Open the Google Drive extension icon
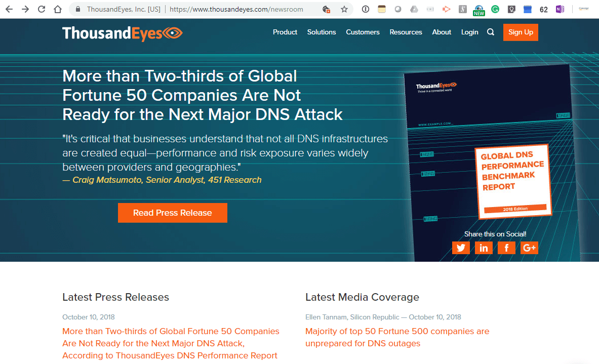 [414, 9]
